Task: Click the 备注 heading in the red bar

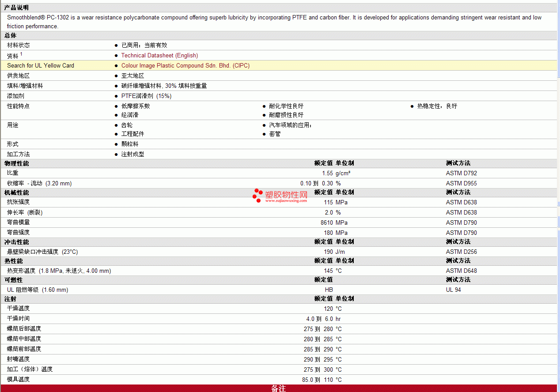Action: [x=279, y=388]
